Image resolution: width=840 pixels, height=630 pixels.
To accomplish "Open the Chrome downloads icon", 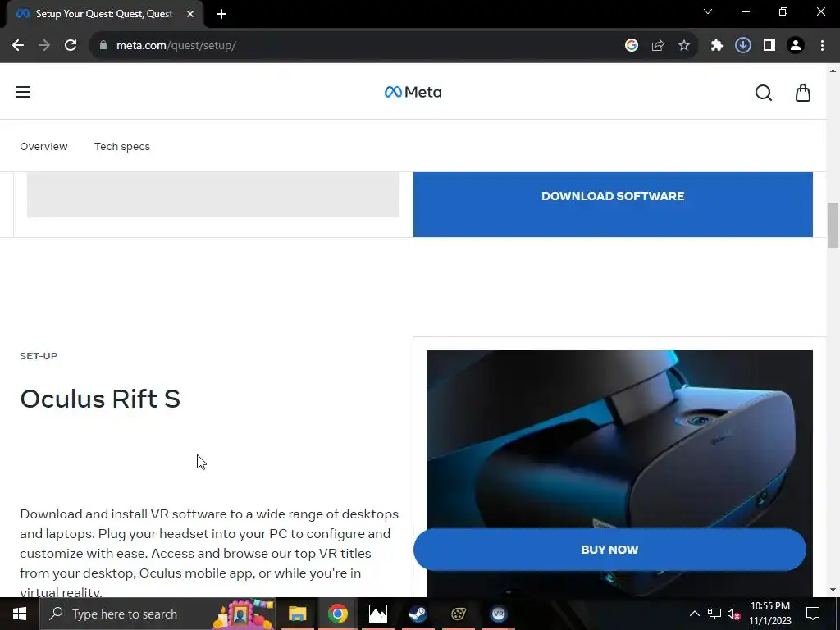I will 743,46.
